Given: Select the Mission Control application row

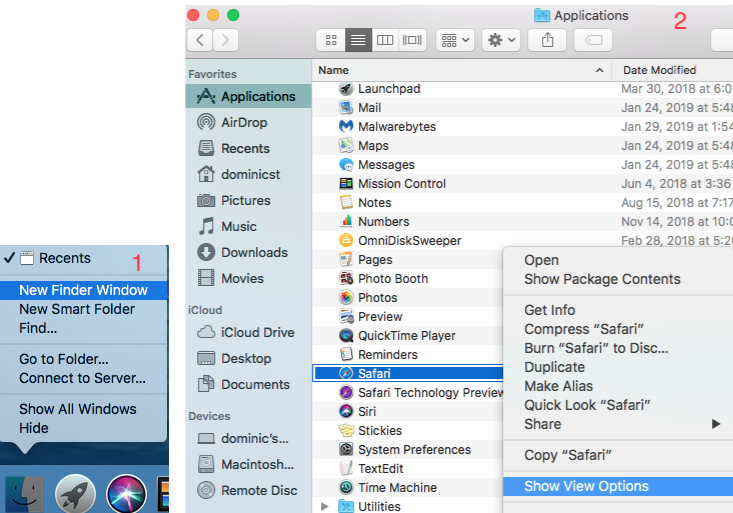Looking at the screenshot, I should (x=522, y=184).
